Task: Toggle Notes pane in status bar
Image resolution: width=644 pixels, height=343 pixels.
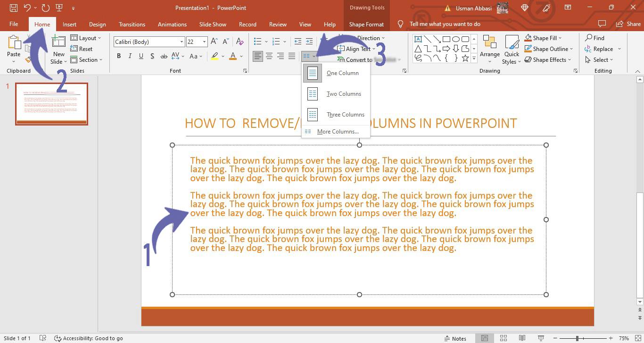Action: 455,338
